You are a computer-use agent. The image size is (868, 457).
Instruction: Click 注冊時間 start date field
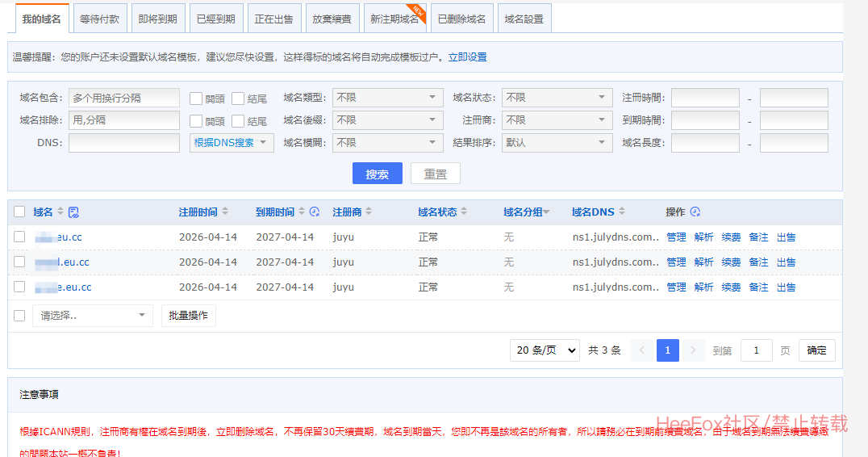click(x=705, y=98)
